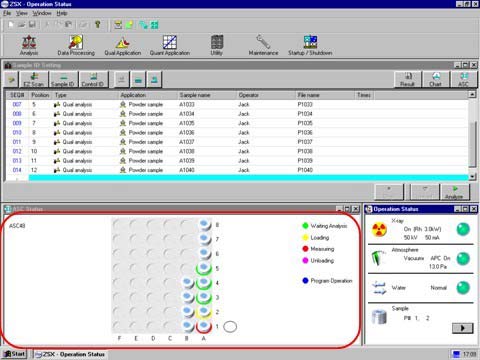Click the Analyze start button
This screenshot has width=480, height=360.
(455, 192)
